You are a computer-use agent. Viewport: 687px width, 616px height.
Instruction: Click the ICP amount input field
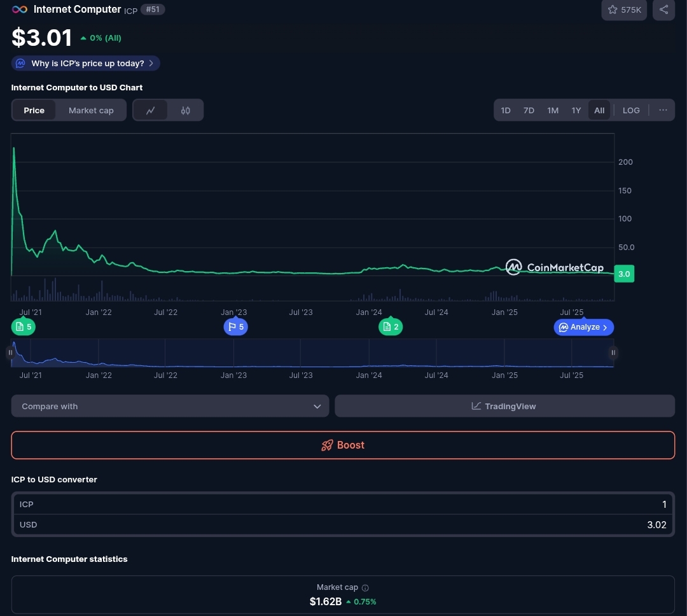point(343,504)
